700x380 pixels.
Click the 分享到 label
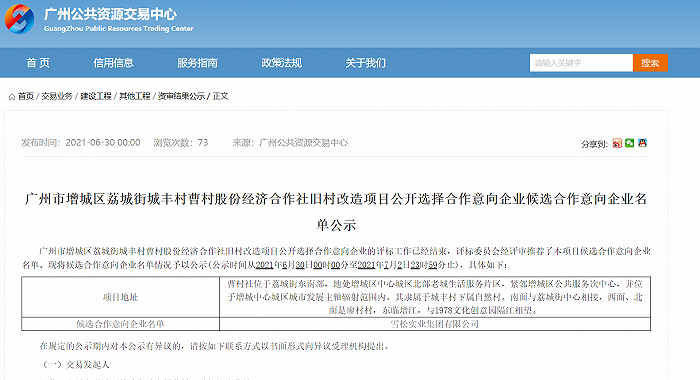click(594, 144)
